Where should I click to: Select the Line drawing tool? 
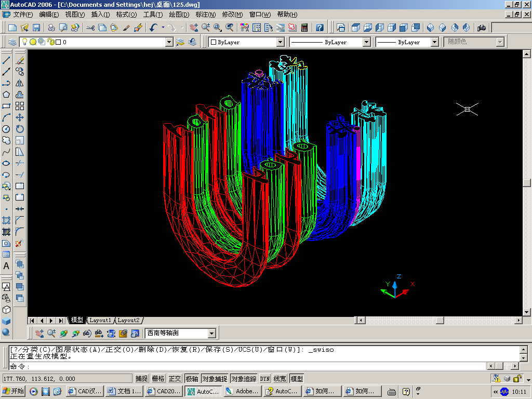tap(6, 60)
